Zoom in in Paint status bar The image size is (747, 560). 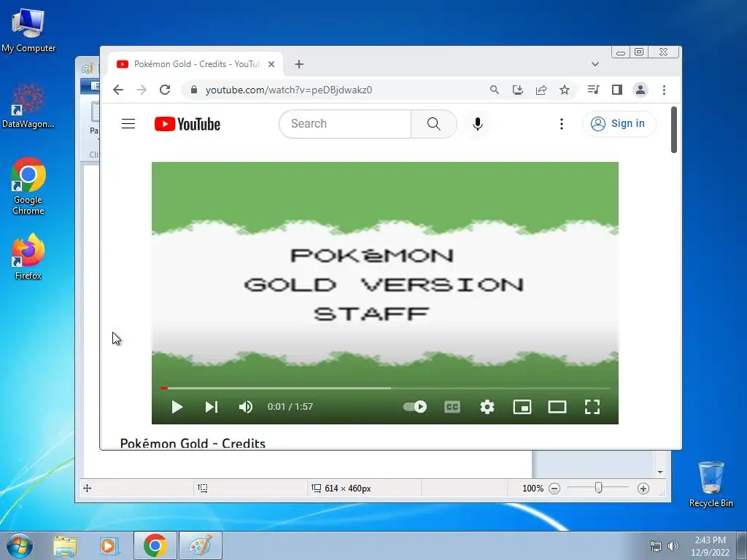pyautogui.click(x=643, y=488)
